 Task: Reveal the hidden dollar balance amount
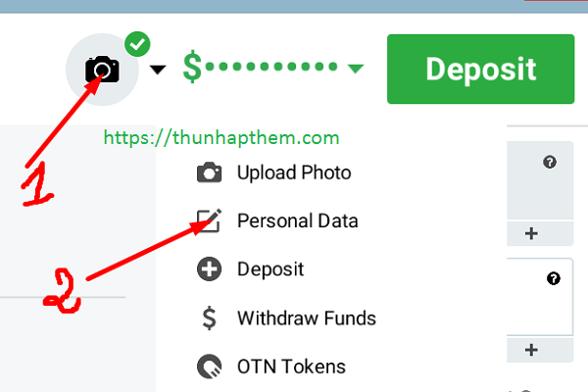click(x=261, y=67)
